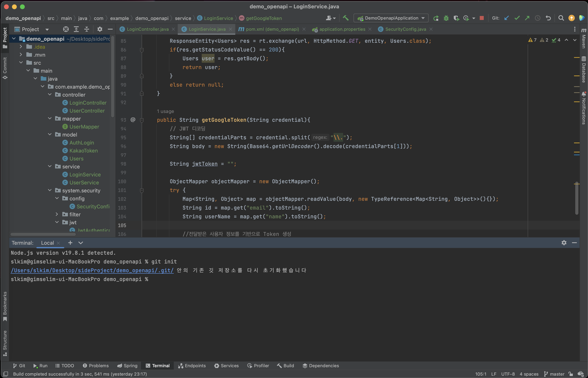Screen dimensions: 588x378
Task: Open Search Everywhere magnifier icon
Action: tap(561, 18)
